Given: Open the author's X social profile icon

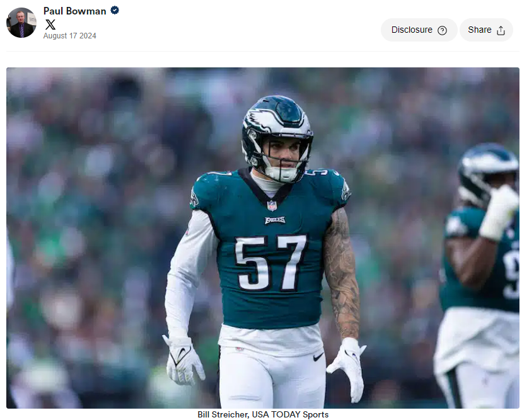Looking at the screenshot, I should pos(50,25).
